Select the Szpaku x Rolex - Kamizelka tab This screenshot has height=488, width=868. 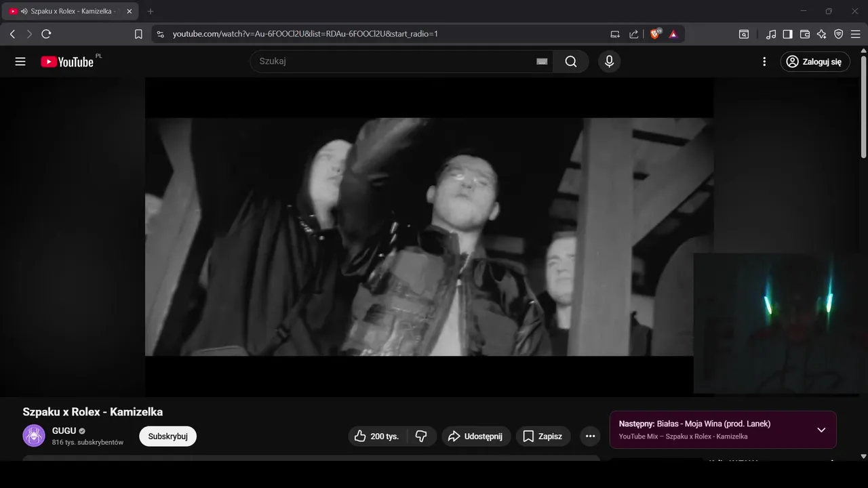tap(69, 12)
